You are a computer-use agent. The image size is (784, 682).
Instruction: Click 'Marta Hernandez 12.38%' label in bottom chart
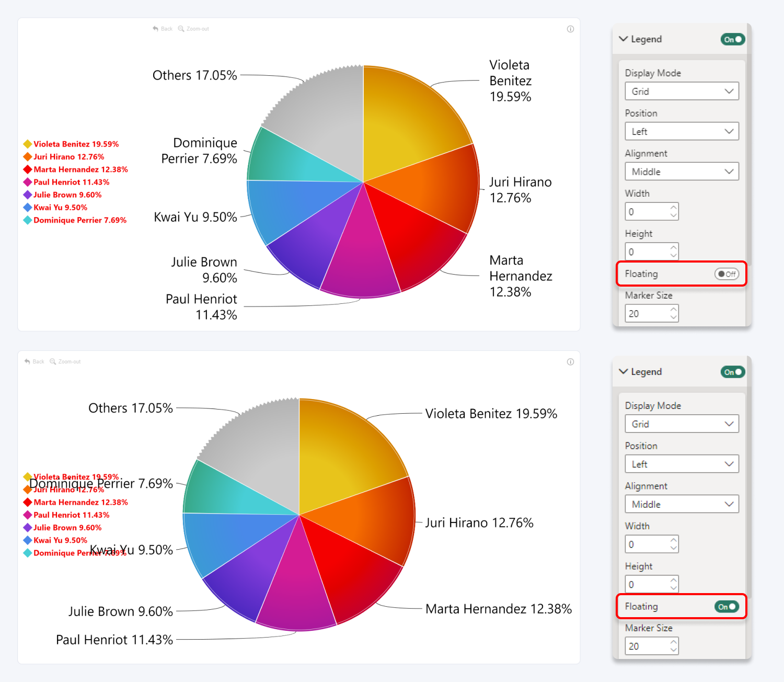(499, 609)
